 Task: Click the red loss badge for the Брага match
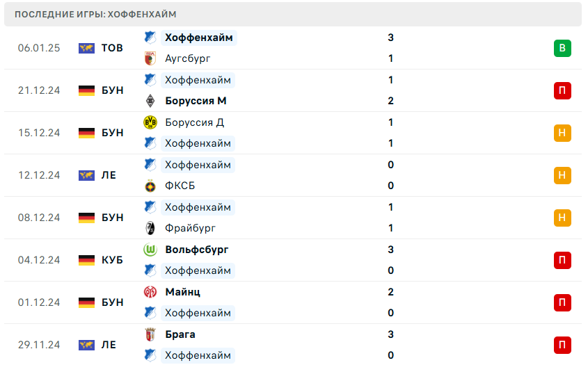tap(562, 345)
